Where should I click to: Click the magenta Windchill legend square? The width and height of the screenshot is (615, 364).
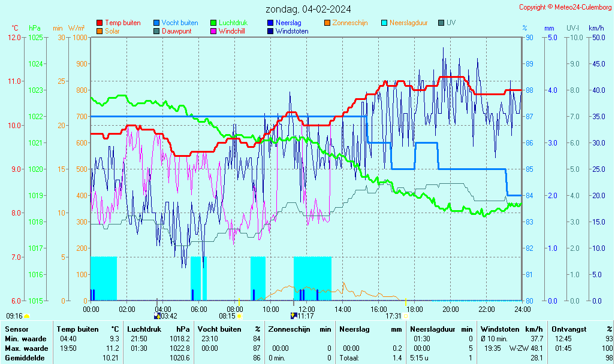click(x=213, y=31)
